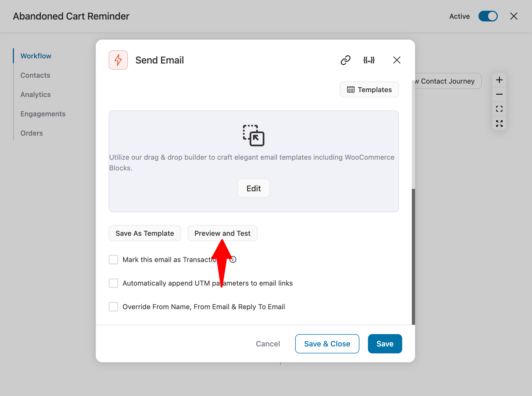Image resolution: width=532 pixels, height=396 pixels.
Task: Toggle the Active automation switch
Action: click(488, 16)
